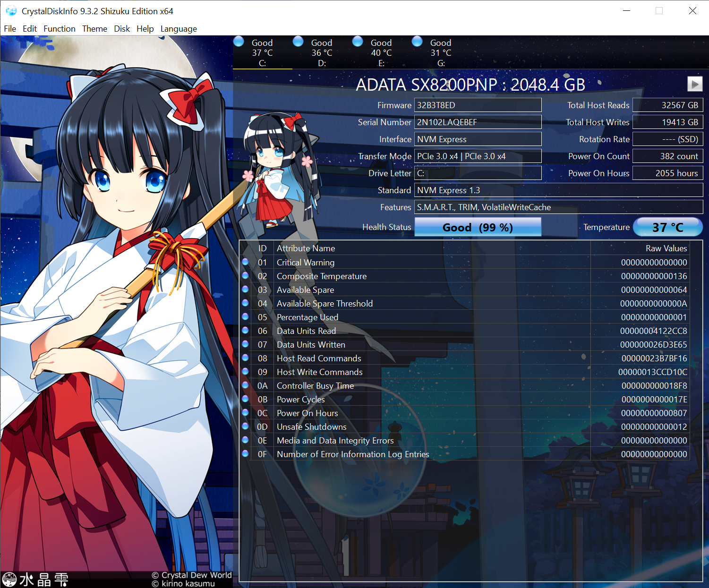Select disk C: status orb icon
This screenshot has width=709, height=588.
pyautogui.click(x=239, y=42)
